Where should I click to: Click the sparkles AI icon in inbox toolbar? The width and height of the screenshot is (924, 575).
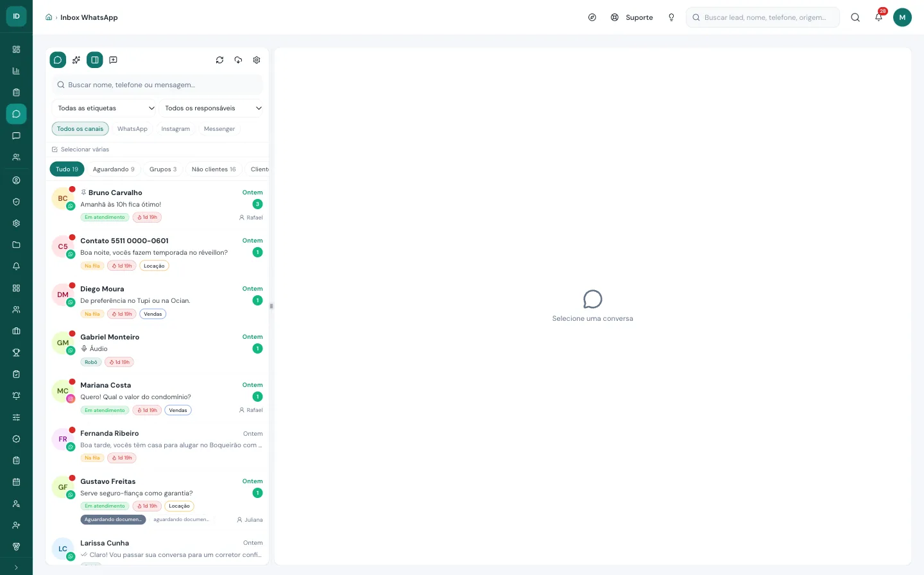pos(76,60)
